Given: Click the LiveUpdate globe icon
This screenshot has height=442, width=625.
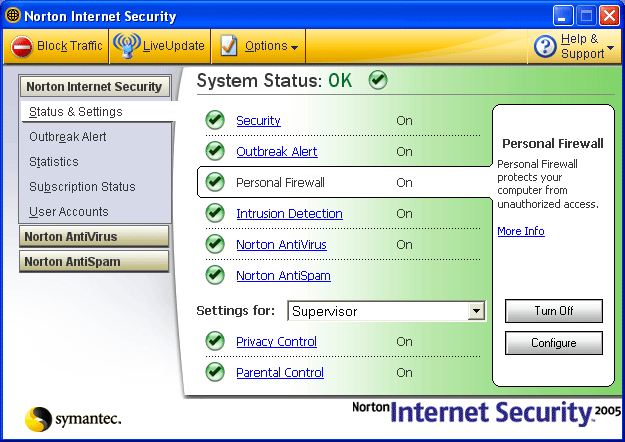Looking at the screenshot, I should (x=127, y=46).
